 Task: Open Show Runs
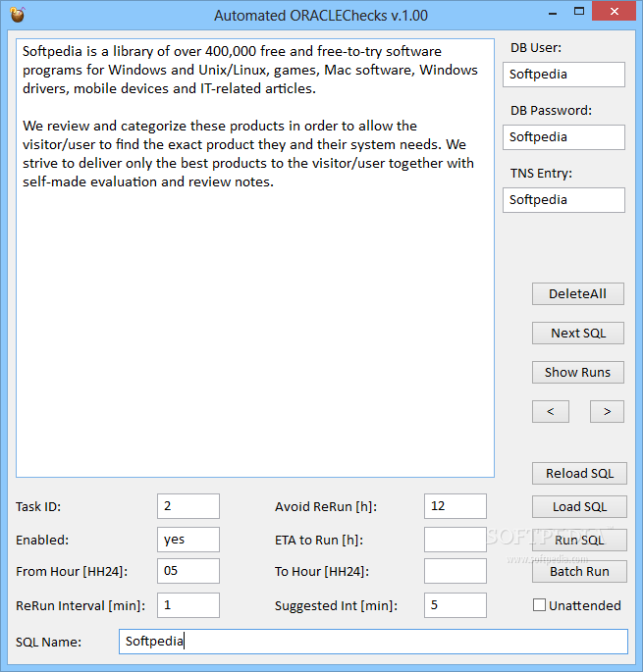[x=578, y=373]
